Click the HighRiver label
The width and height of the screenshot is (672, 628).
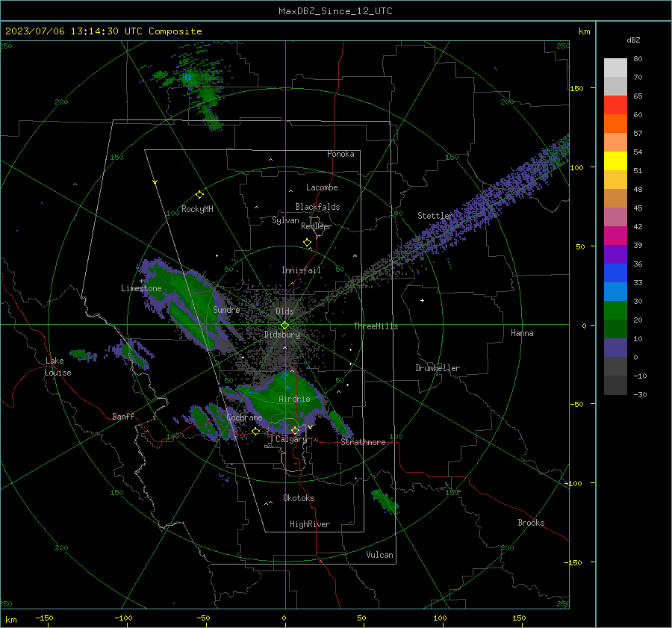[310, 524]
